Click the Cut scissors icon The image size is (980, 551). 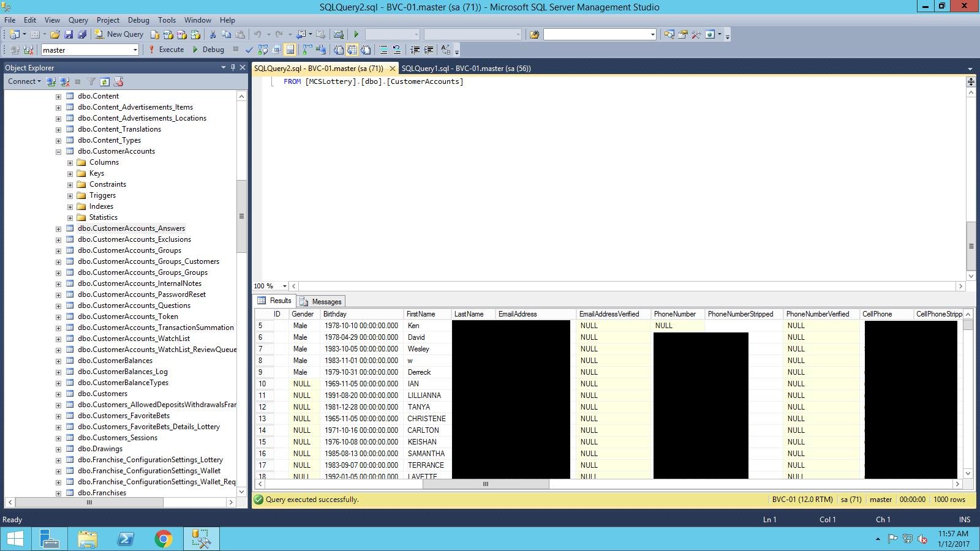[x=213, y=34]
